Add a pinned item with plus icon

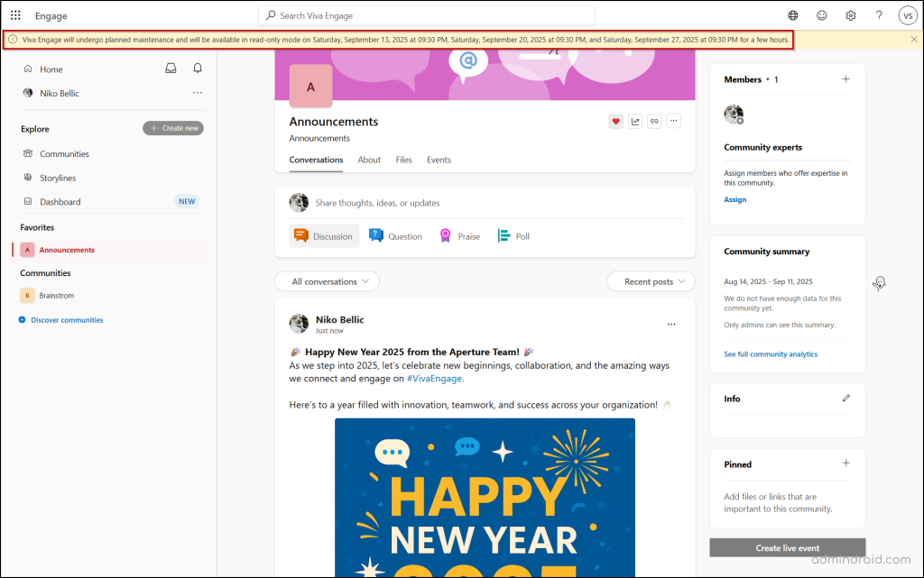(845, 463)
